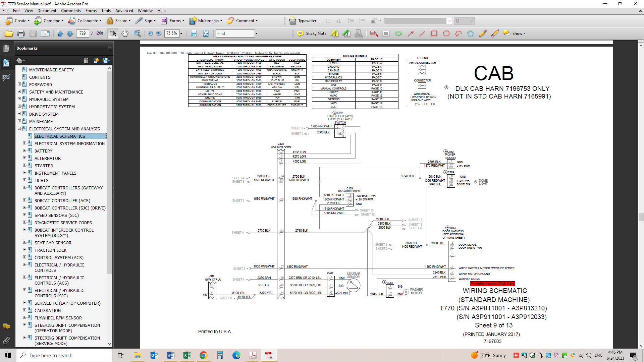Open the Document menu

[x=47, y=11]
